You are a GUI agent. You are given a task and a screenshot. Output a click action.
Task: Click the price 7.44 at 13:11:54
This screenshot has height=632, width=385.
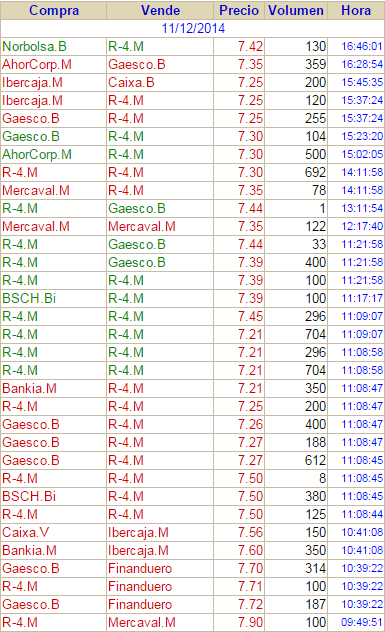pos(250,208)
